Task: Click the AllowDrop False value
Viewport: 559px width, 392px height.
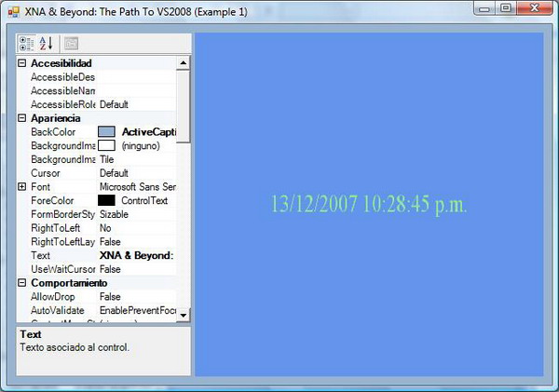Action: [110, 296]
